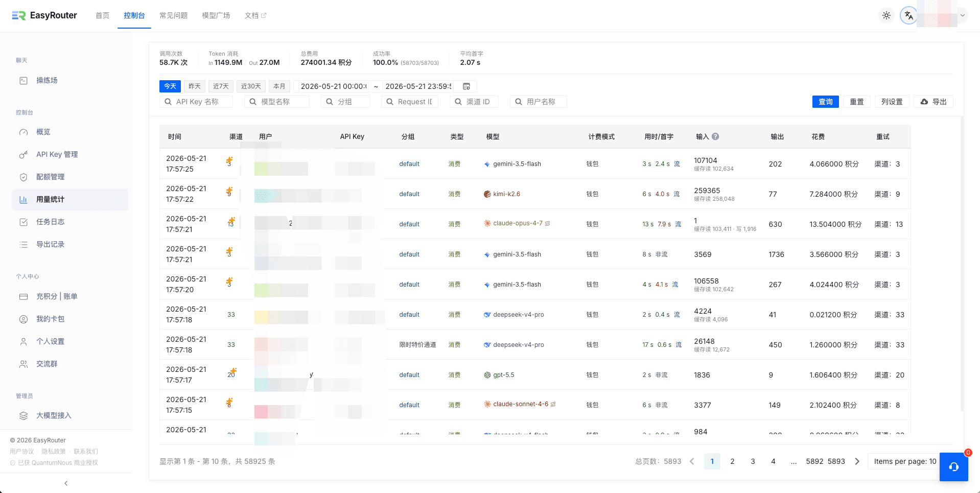980x493 pixels.
Task: Open the 常见问题 nav tab
Action: coord(173,15)
